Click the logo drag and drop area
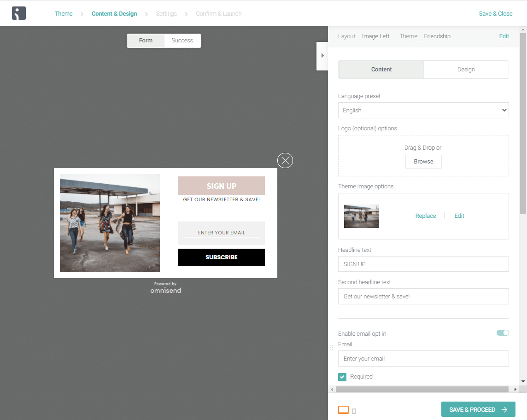This screenshot has height=420, width=527. pos(423,156)
